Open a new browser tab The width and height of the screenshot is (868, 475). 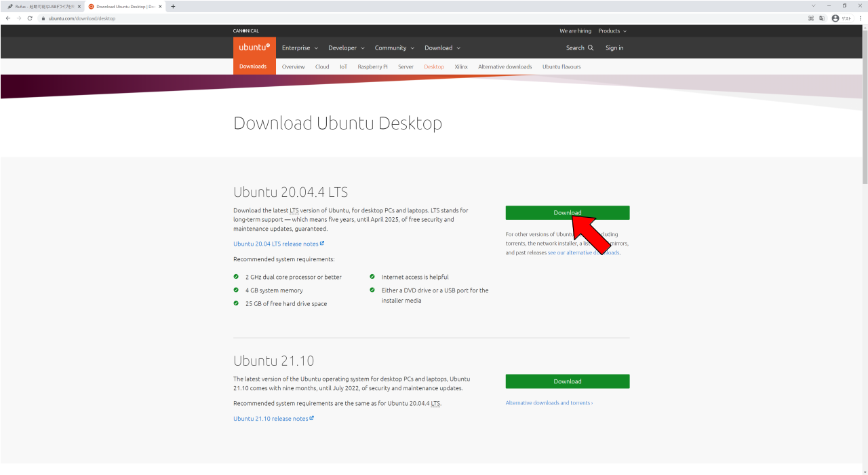click(x=173, y=6)
